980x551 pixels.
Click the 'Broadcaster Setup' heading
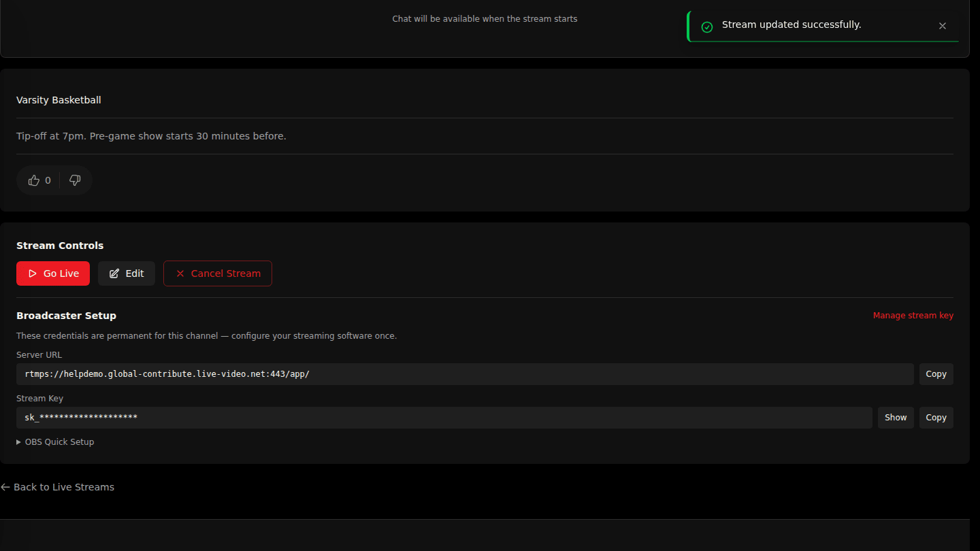pyautogui.click(x=66, y=316)
